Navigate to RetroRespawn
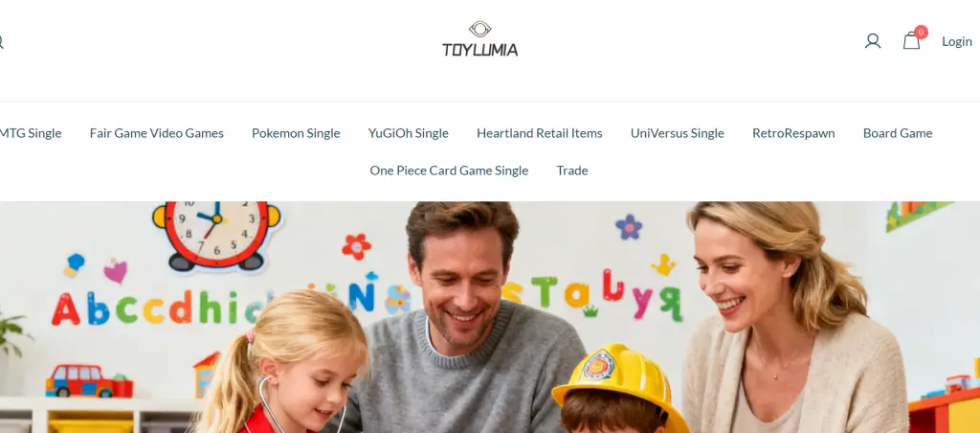The image size is (980, 433). point(793,133)
